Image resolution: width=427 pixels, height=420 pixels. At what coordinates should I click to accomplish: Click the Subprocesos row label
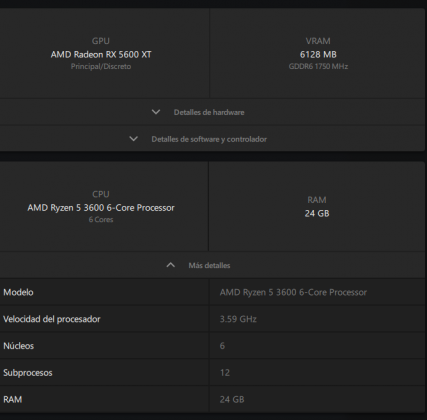(x=28, y=373)
